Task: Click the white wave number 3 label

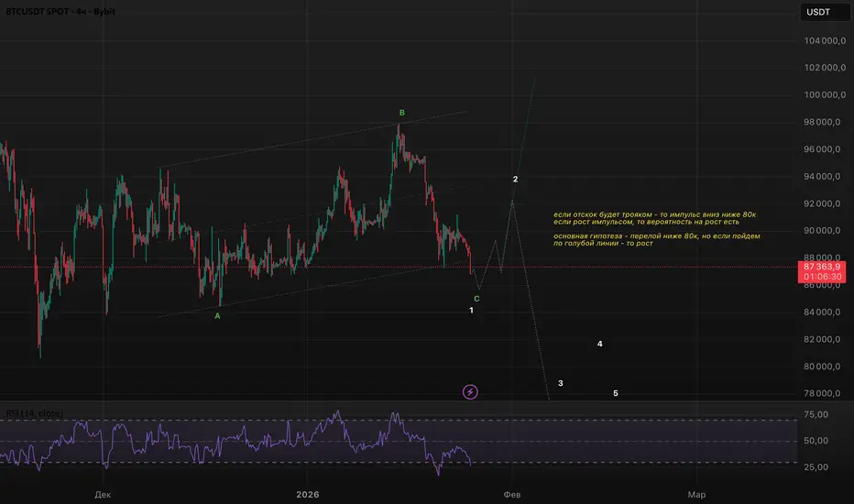Action: coord(561,384)
